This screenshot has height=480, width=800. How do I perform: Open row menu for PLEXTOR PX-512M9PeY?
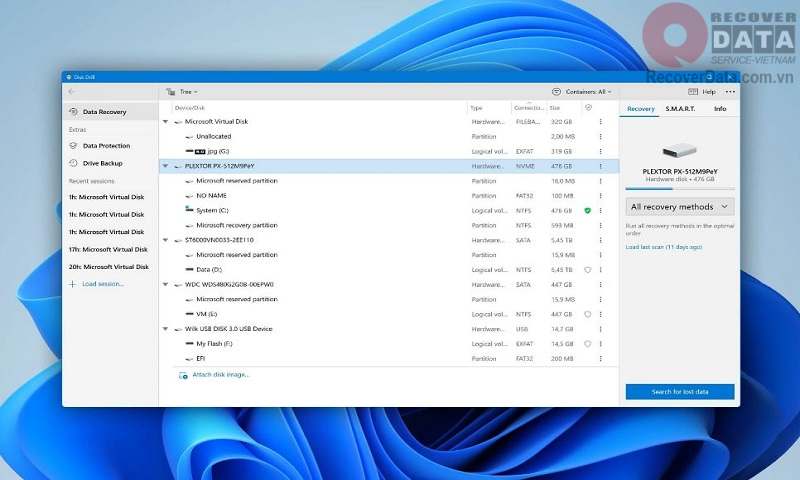(x=601, y=166)
